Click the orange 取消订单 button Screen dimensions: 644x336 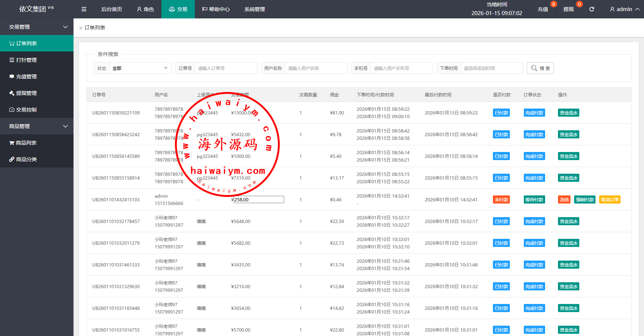(609, 200)
